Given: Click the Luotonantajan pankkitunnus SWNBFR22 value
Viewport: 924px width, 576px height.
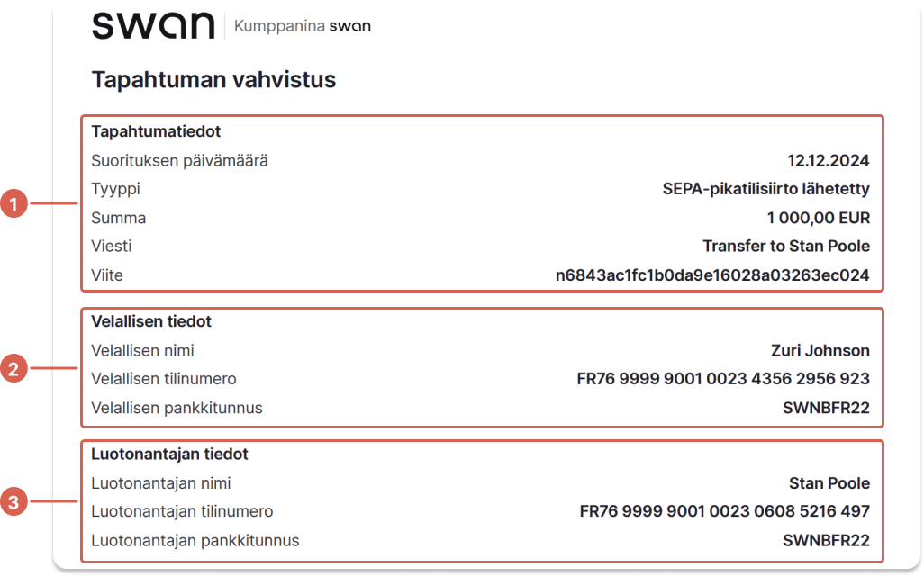Looking at the screenshot, I should (x=826, y=540).
